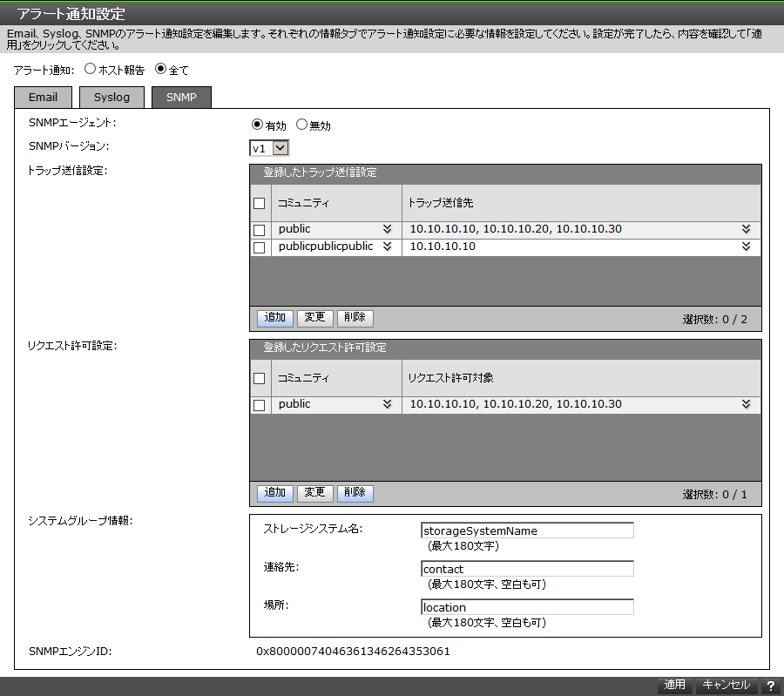The height and width of the screenshot is (696, 784).
Task: Open the SNMPバージョン dropdown
Action: point(280,147)
